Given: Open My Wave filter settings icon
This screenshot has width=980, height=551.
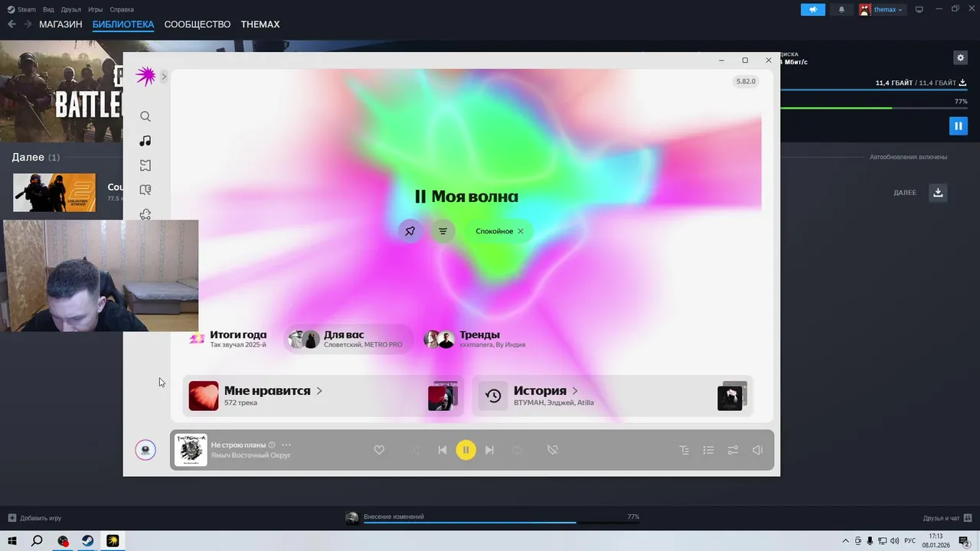Looking at the screenshot, I should tap(443, 231).
